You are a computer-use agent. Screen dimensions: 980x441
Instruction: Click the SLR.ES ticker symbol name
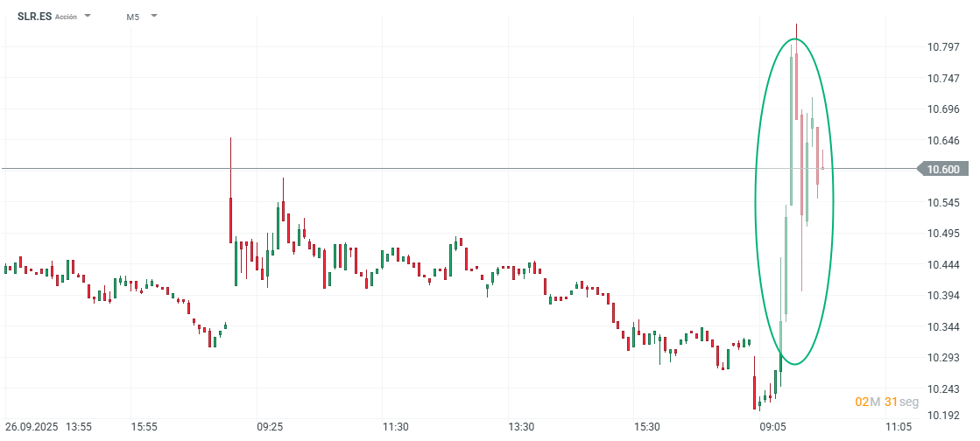(34, 17)
